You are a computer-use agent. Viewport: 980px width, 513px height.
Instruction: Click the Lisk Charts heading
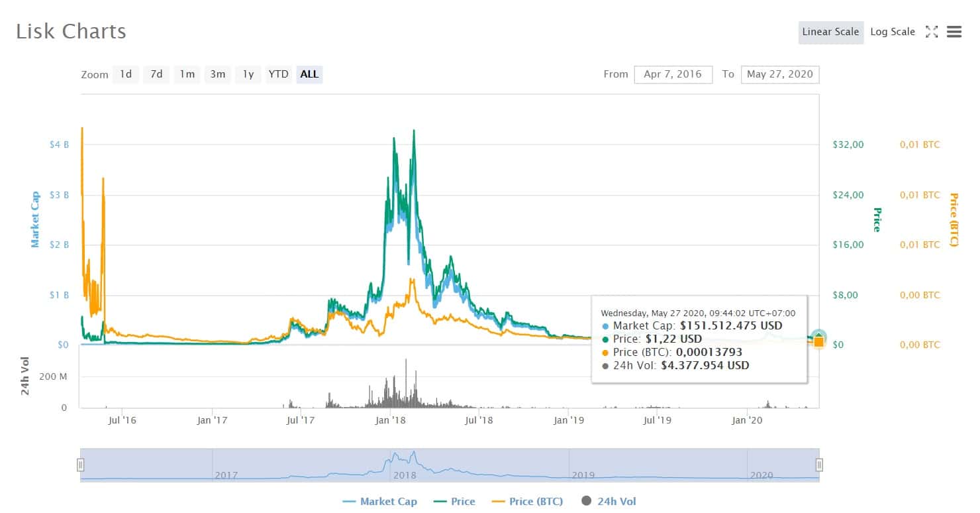tap(71, 31)
